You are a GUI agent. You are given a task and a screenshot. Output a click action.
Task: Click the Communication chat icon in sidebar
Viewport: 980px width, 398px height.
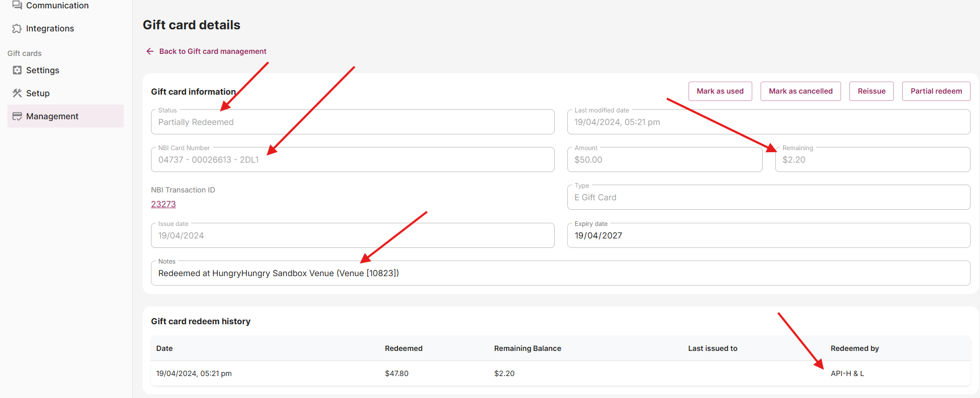pyautogui.click(x=17, y=5)
